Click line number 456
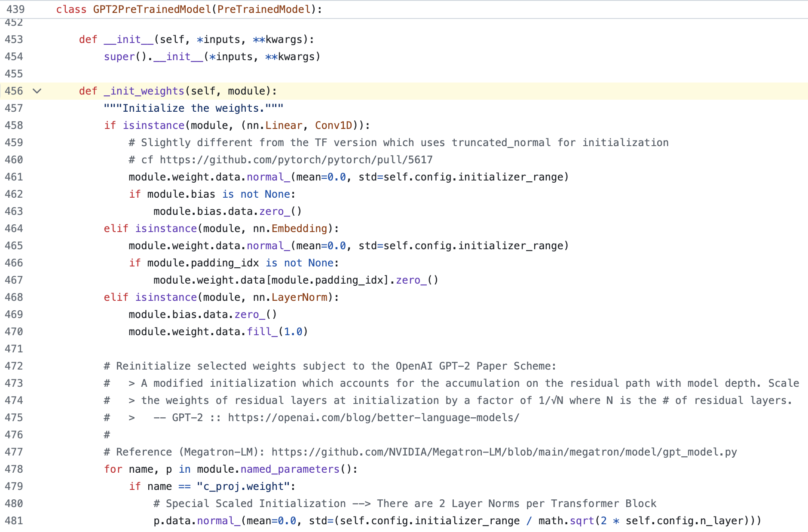 (x=14, y=91)
